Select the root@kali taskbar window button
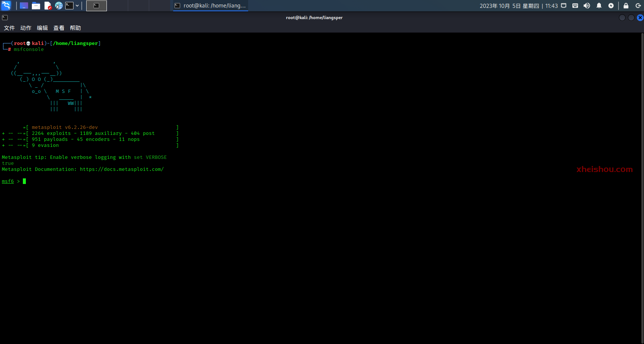Image resolution: width=644 pixels, height=344 pixels. [x=210, y=6]
